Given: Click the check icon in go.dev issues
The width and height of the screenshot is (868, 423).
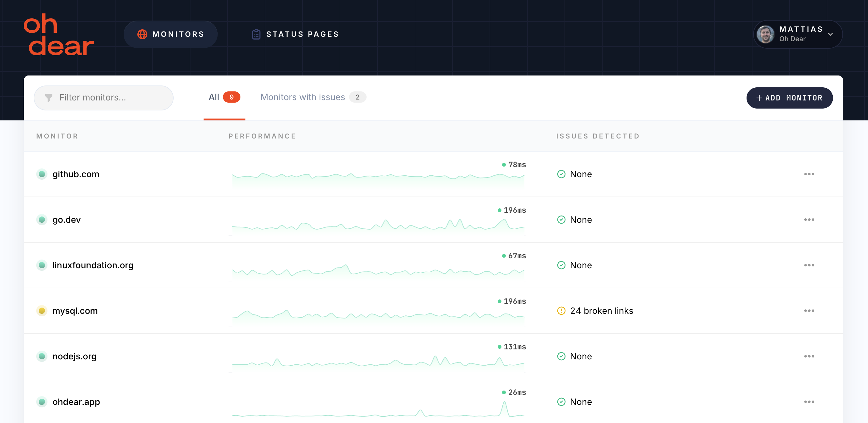Looking at the screenshot, I should pos(561,220).
